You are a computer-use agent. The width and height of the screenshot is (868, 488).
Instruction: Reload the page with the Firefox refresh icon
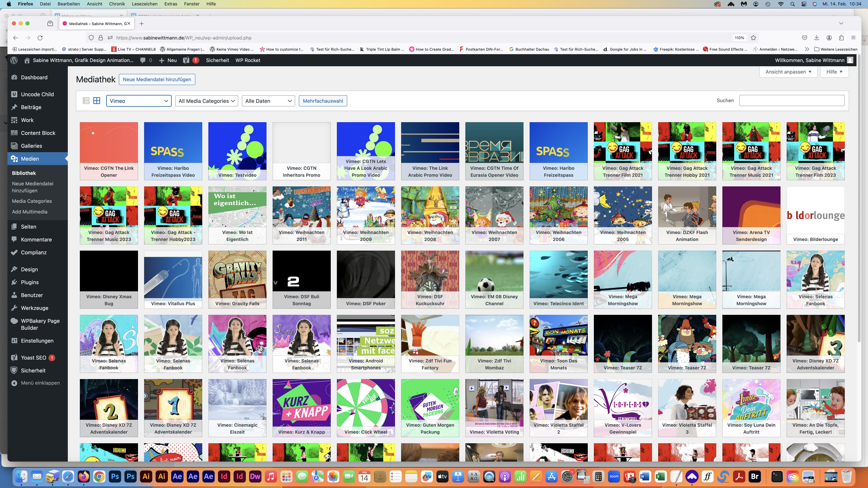[x=40, y=38]
